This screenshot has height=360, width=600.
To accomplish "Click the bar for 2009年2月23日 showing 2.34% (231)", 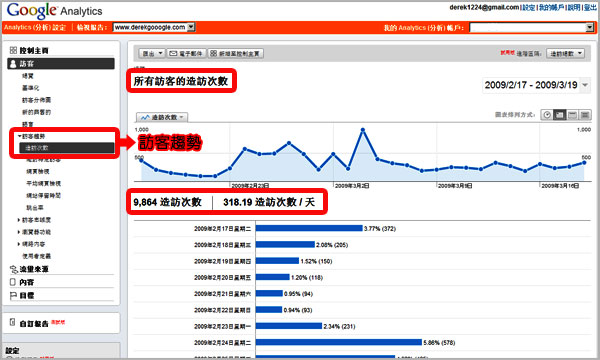I will (x=289, y=326).
